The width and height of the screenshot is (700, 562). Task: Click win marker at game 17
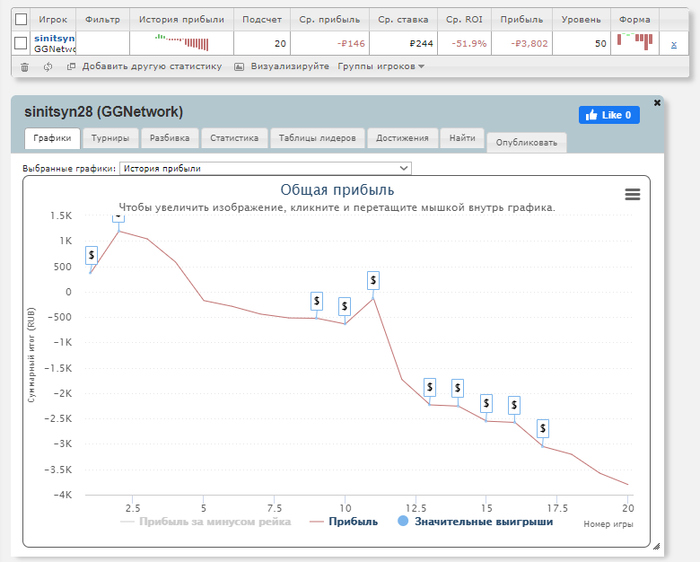click(543, 429)
